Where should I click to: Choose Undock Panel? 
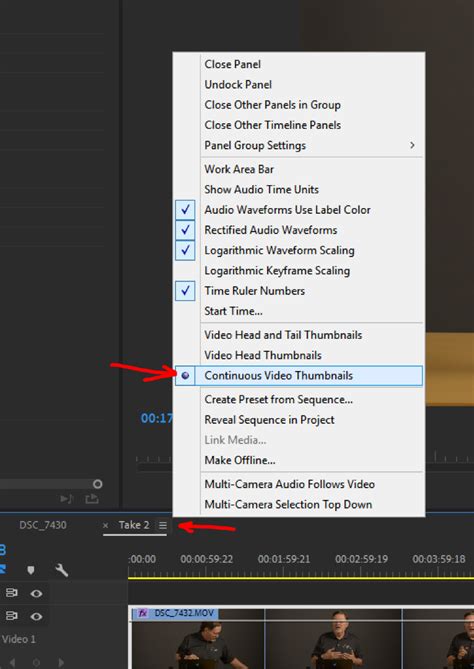point(298,84)
